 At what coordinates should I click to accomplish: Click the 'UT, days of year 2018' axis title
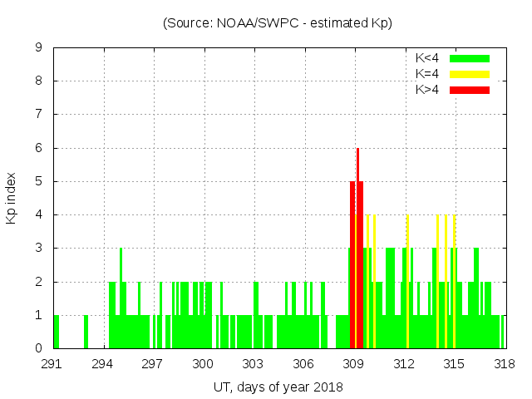[x=278, y=387]
